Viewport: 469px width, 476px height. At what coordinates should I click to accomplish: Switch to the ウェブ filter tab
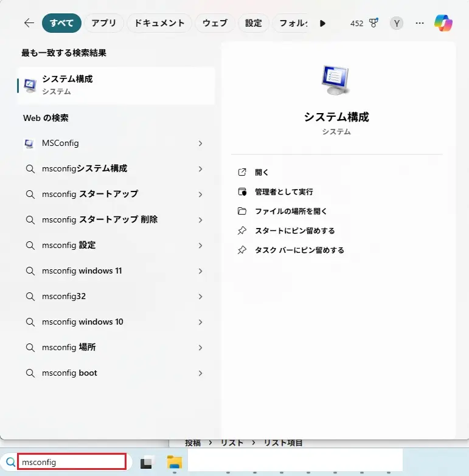point(215,23)
